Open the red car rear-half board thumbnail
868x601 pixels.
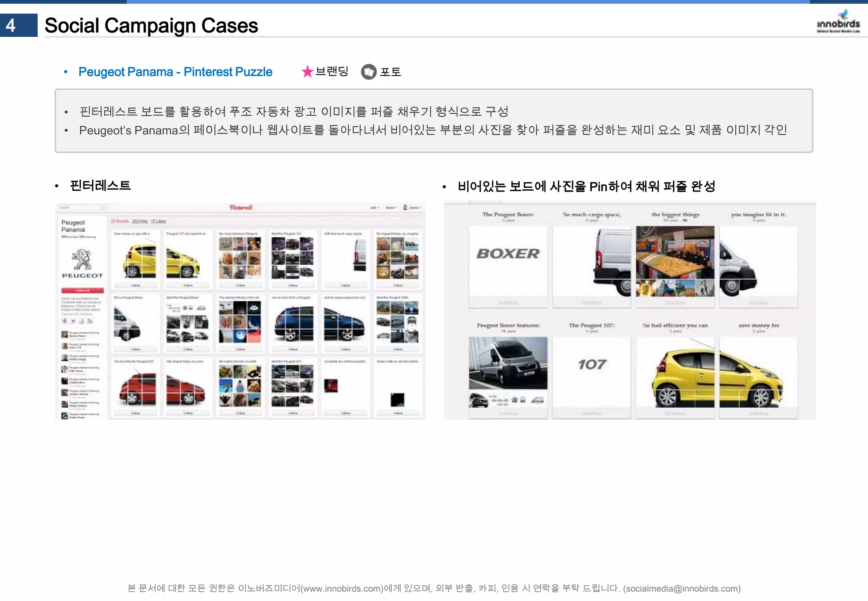pos(135,386)
